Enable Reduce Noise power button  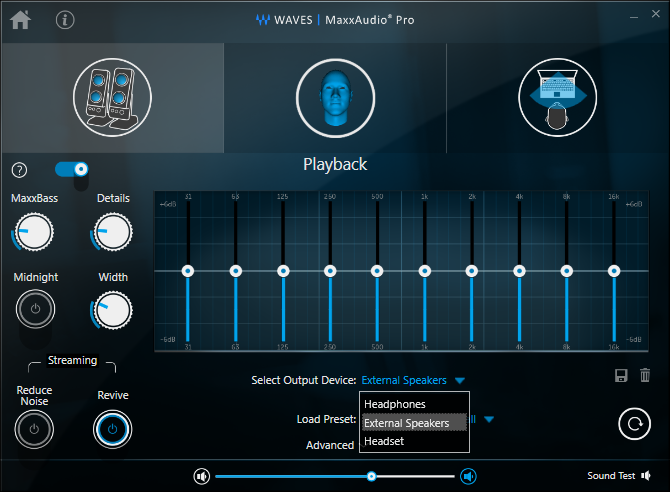tap(34, 429)
